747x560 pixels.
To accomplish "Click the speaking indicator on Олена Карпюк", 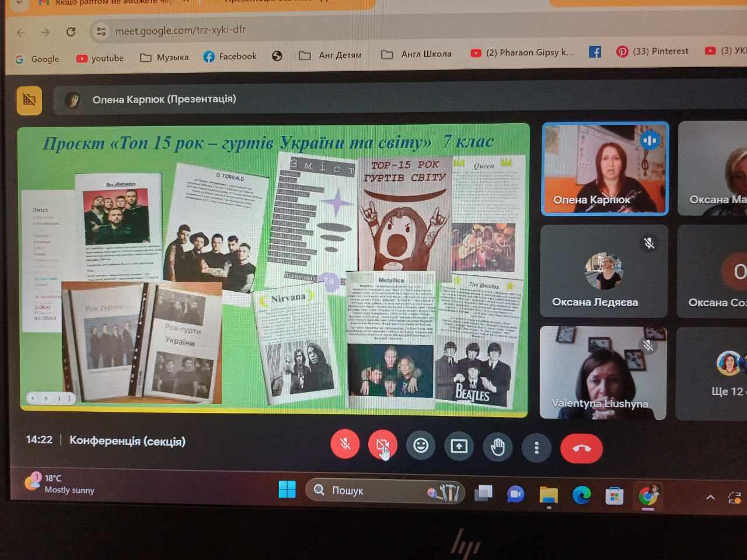I will pos(649,141).
